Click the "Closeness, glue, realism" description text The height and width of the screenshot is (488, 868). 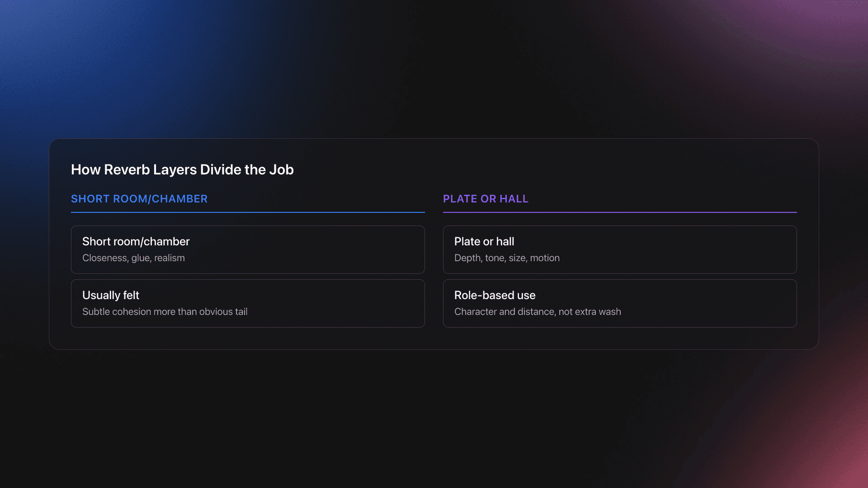point(133,258)
